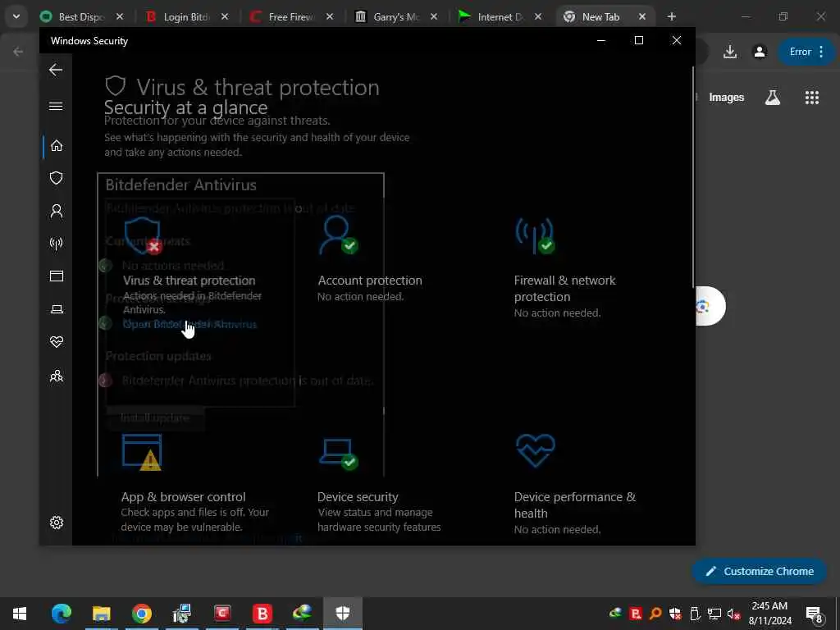
Task: Open the Firewall & network protection tile title
Action: [x=564, y=288]
